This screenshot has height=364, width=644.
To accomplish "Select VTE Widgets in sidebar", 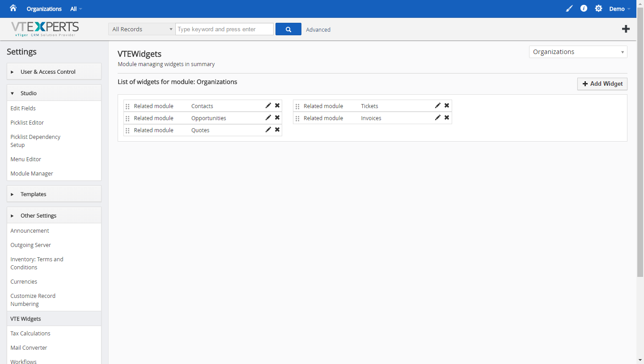I will [54, 318].
